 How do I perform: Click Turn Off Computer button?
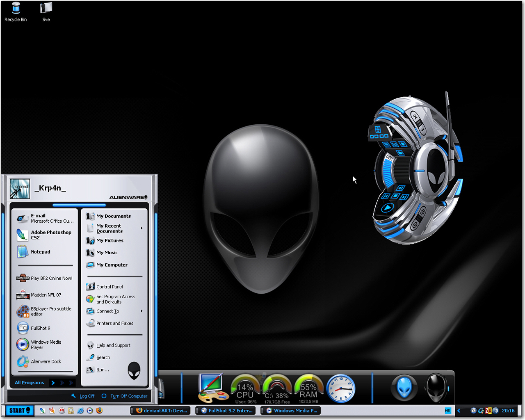click(x=124, y=396)
